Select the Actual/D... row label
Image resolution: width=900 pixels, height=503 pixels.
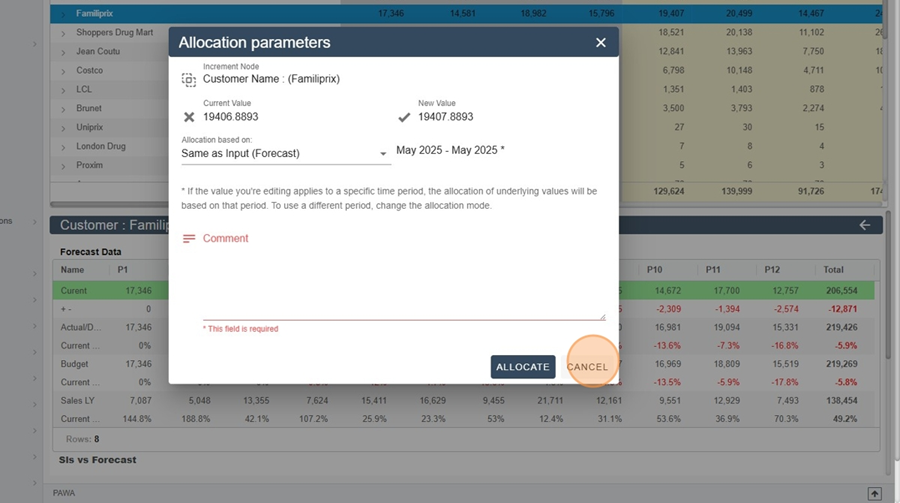[81, 327]
